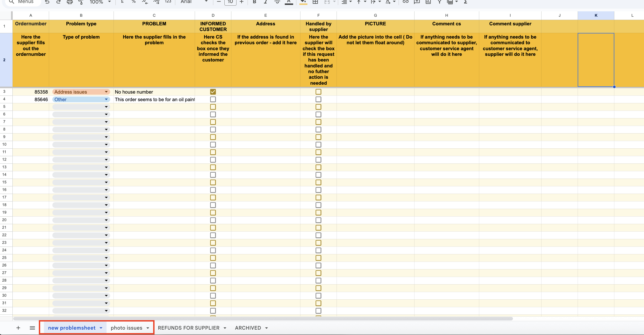Click the Undo icon in toolbar
The image size is (644, 335).
pos(47,2)
